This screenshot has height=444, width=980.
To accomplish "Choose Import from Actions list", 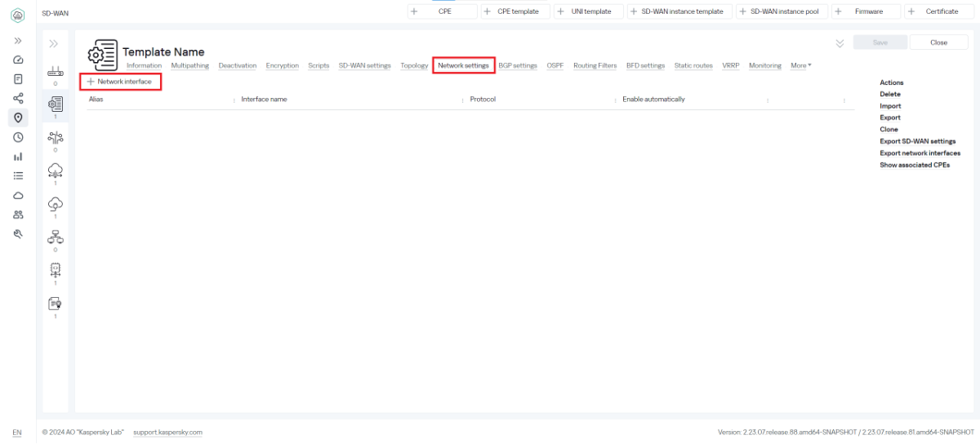I will (x=890, y=106).
